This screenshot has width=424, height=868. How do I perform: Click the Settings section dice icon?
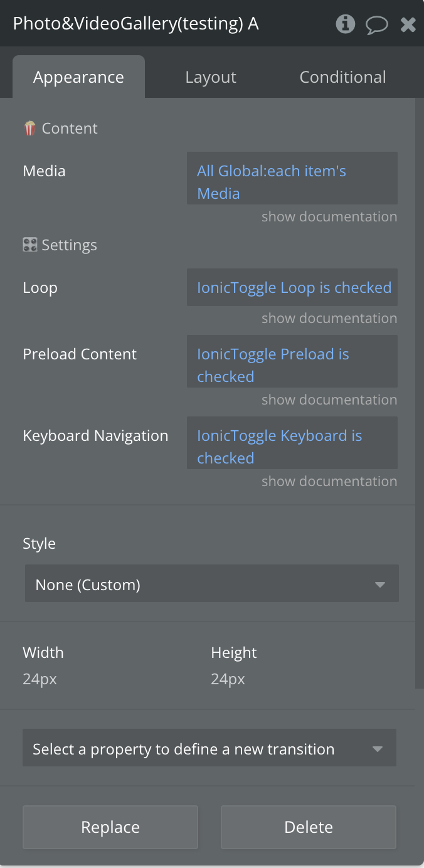pos(29,245)
